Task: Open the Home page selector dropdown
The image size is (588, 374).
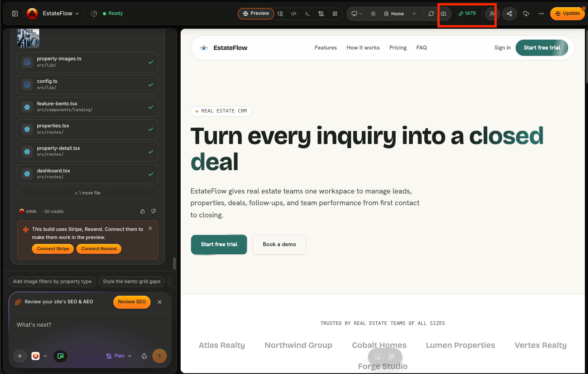Action: pyautogui.click(x=400, y=14)
